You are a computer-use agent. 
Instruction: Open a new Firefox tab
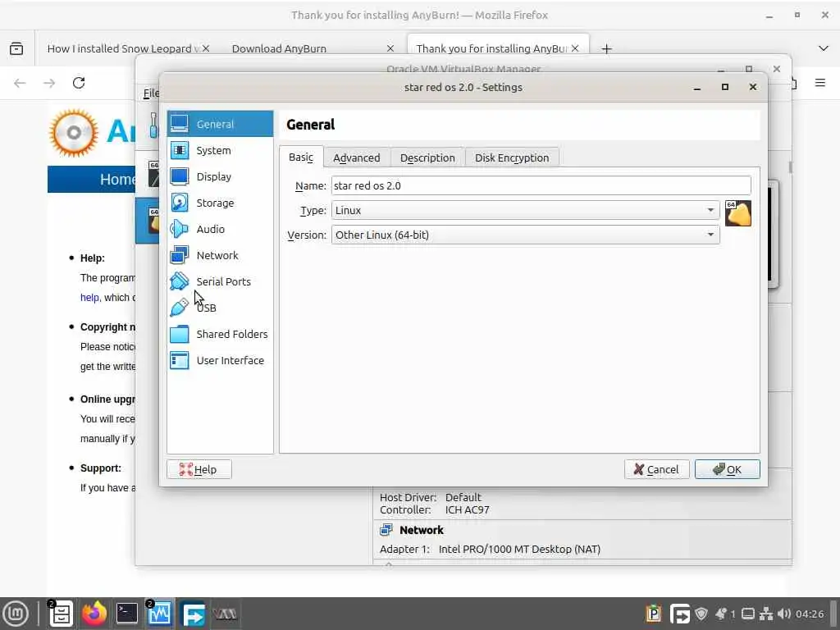coord(606,48)
